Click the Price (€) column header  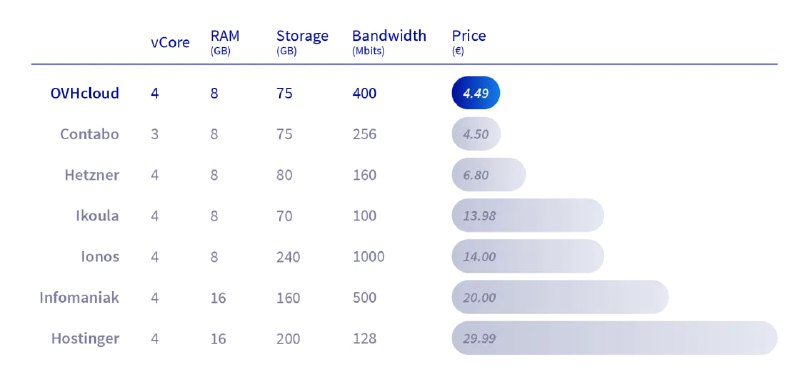pyautogui.click(x=469, y=42)
